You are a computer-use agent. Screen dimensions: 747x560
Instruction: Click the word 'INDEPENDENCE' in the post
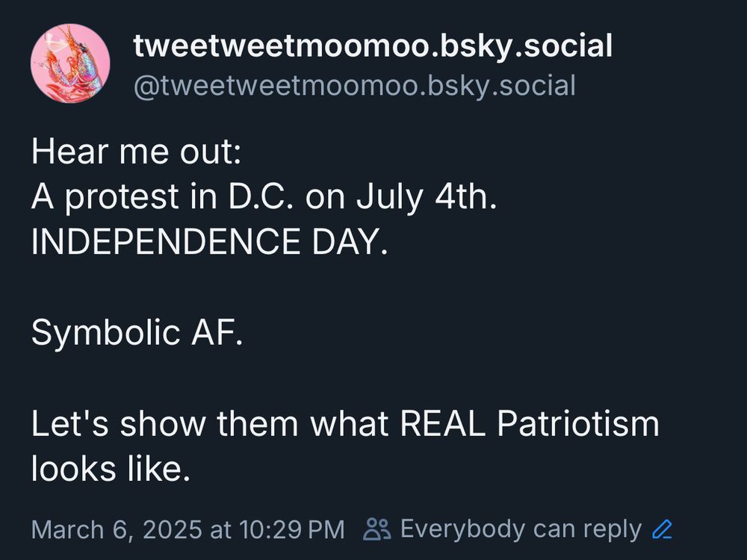pyautogui.click(x=166, y=241)
